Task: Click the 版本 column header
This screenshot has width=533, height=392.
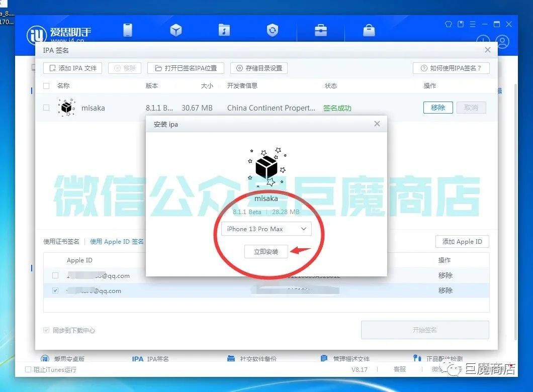Action: [152, 85]
